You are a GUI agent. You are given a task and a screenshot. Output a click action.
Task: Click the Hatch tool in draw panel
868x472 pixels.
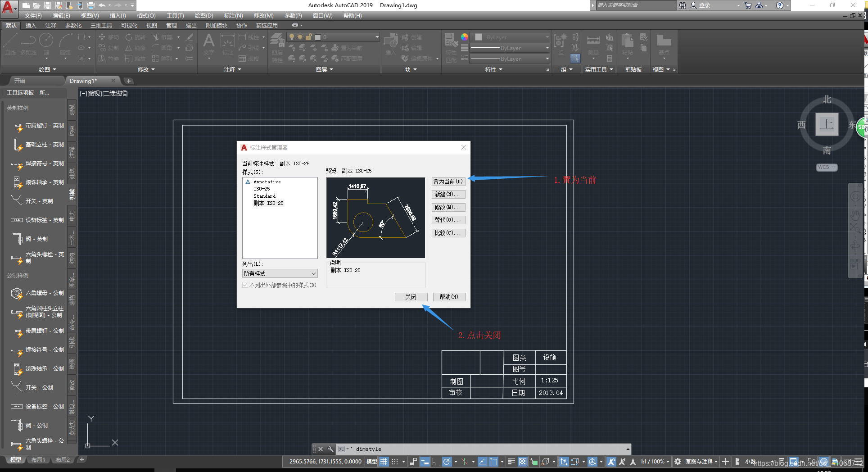pyautogui.click(x=81, y=59)
